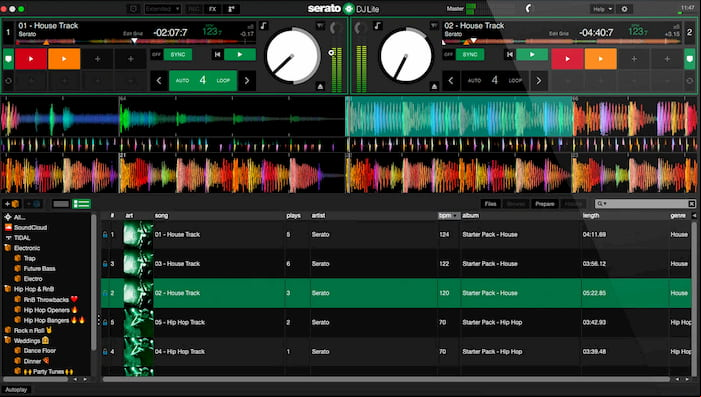This screenshot has height=397, width=701.
Task: Play deck 2 with the green play button
Action: pyautogui.click(x=532, y=55)
